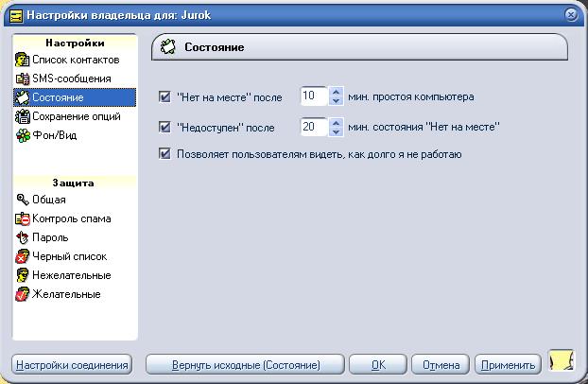Click the yellow sticky note icon

561,361
